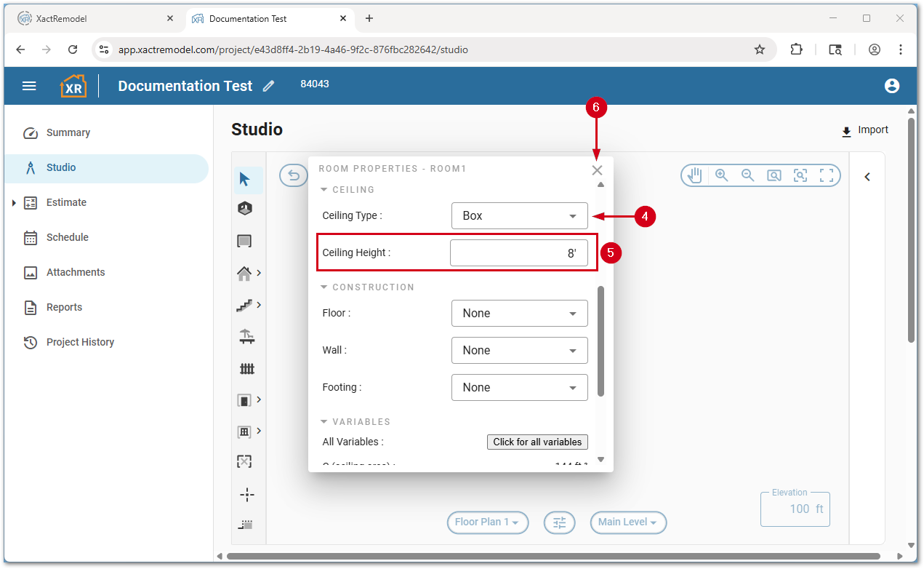Select the pan hand tool

click(x=693, y=175)
